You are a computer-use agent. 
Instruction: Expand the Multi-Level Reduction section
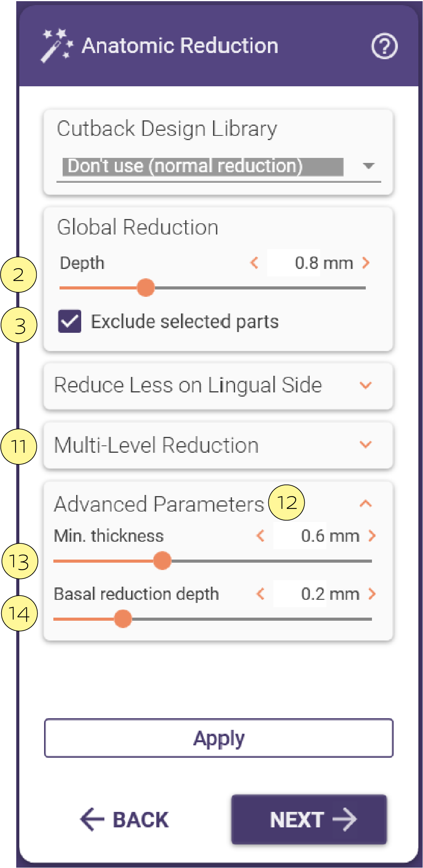(x=218, y=445)
